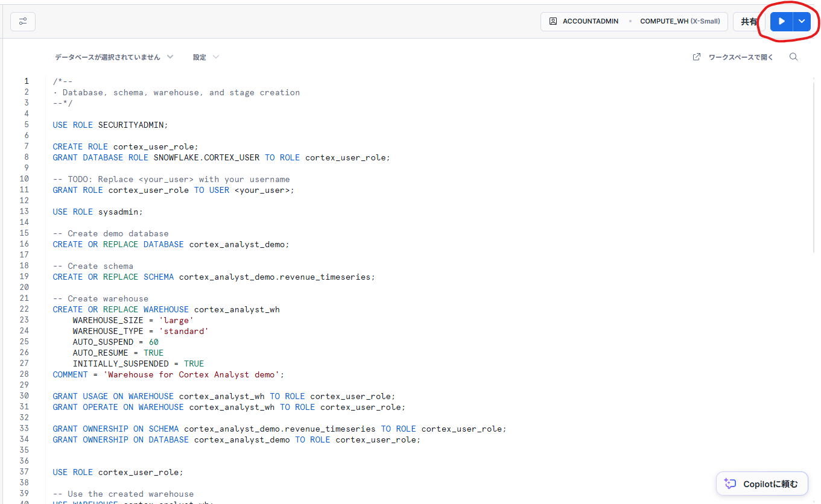Viewport: 821px width, 504px height.
Task: Open the run options dropdown arrow
Action: (x=802, y=22)
